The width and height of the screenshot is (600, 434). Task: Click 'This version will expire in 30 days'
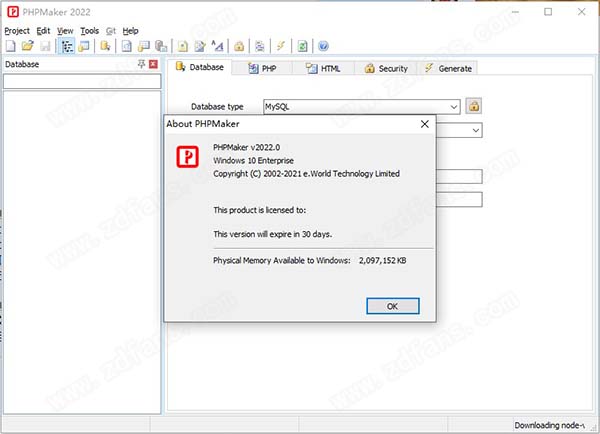272,234
